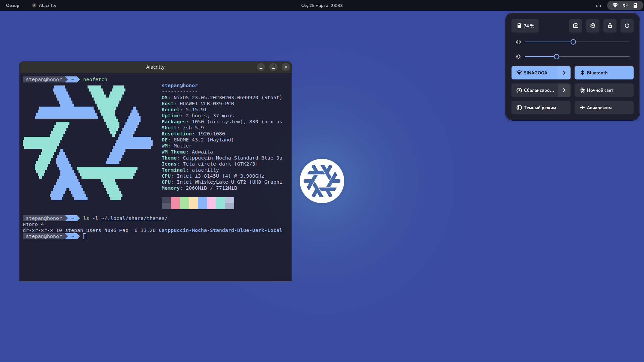The image size is (644, 362).
Task: Open the themes folder link in terminal
Action: click(134, 218)
